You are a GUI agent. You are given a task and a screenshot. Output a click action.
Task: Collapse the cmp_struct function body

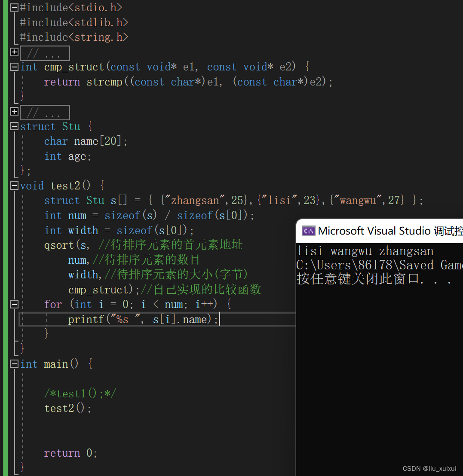(14, 67)
